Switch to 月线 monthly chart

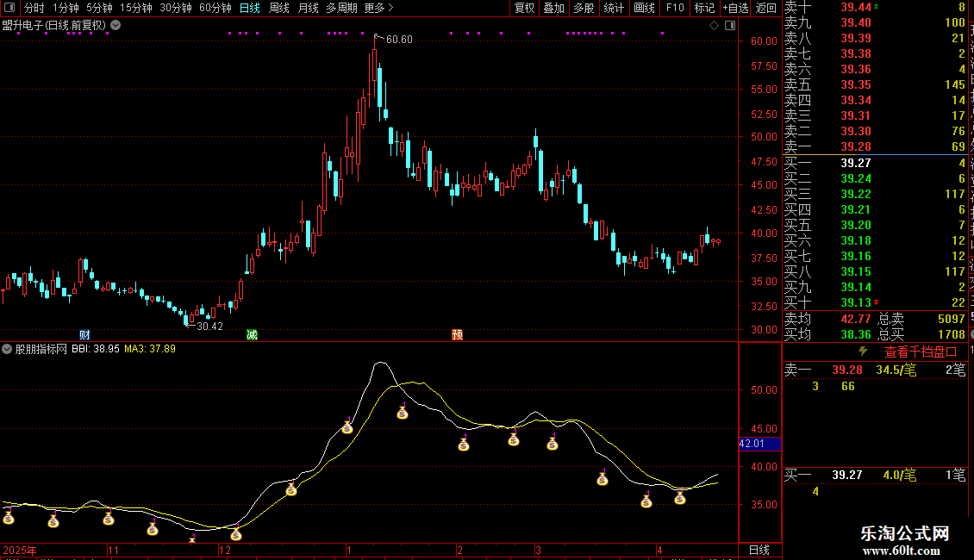click(308, 8)
